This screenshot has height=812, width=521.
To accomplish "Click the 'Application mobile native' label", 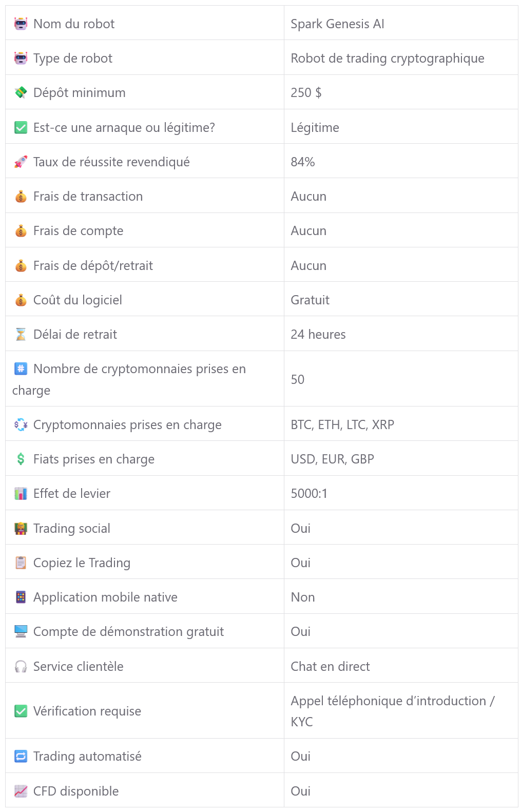I will tap(105, 597).
